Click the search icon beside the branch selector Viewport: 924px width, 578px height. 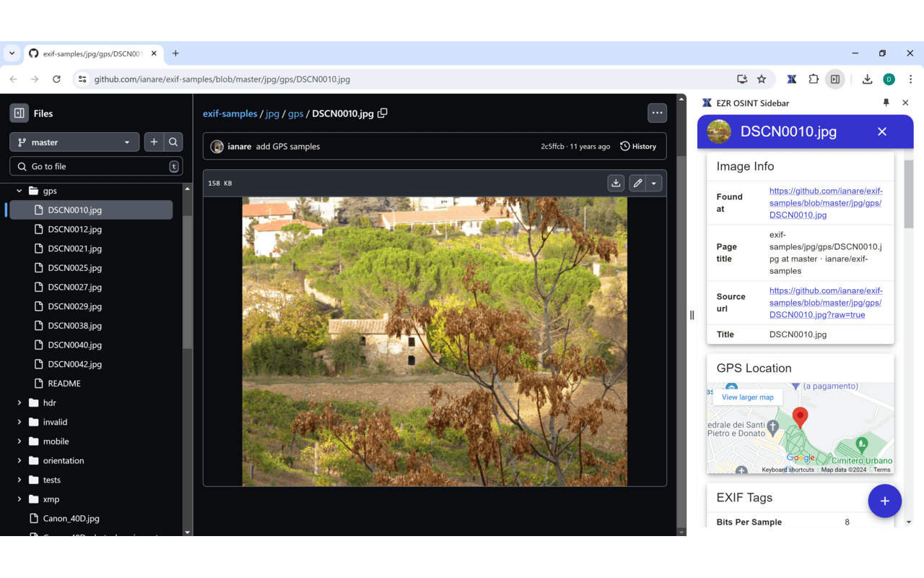tap(173, 142)
